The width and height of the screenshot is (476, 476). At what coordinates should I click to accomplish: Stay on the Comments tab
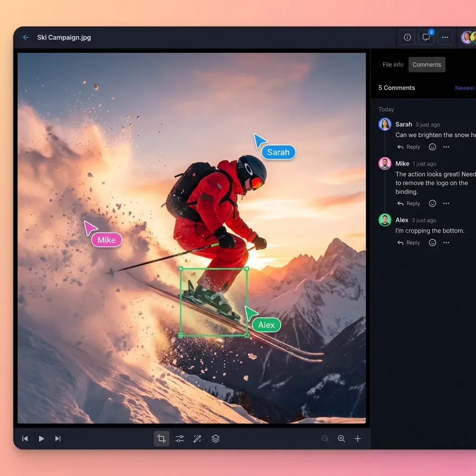click(x=427, y=65)
